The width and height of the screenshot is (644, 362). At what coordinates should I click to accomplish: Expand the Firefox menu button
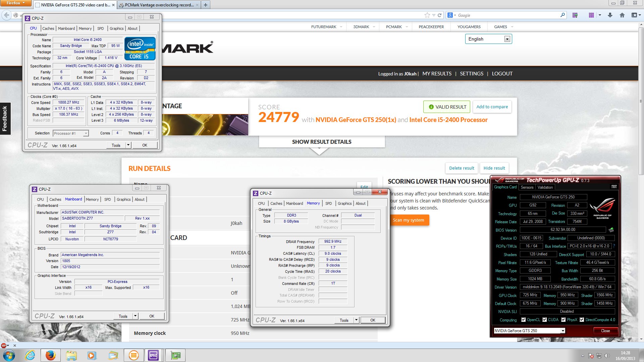click(16, 3)
